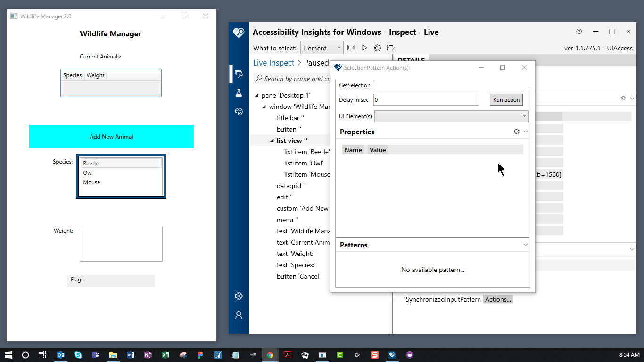Click the Name column header in Properties

[x=353, y=150]
